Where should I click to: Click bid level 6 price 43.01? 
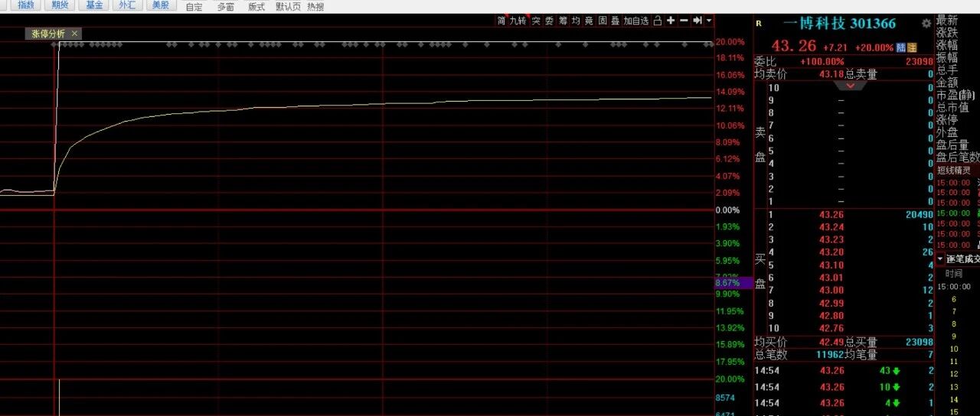831,278
